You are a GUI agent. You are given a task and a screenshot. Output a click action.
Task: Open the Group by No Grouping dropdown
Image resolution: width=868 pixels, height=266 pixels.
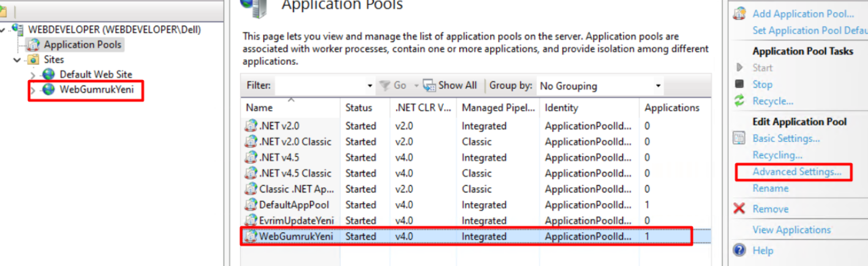[600, 86]
